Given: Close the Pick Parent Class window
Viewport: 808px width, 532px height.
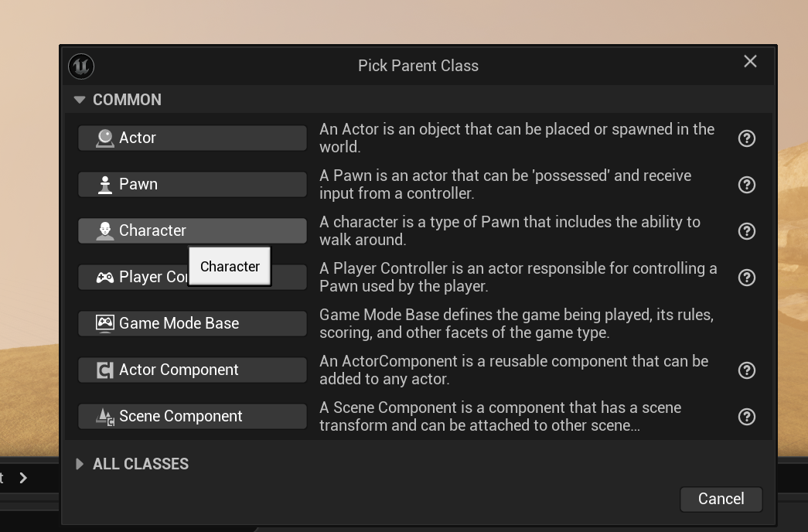Looking at the screenshot, I should click(x=750, y=61).
